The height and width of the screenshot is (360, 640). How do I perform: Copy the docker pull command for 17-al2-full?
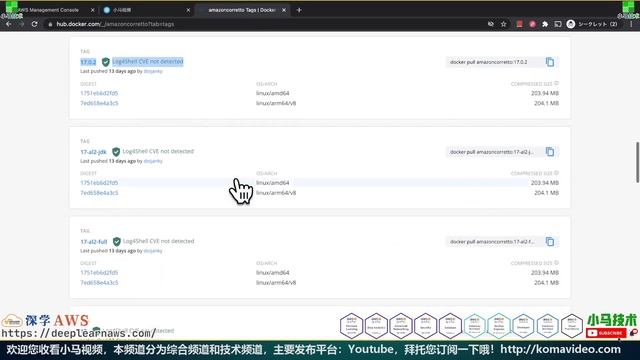550,242
